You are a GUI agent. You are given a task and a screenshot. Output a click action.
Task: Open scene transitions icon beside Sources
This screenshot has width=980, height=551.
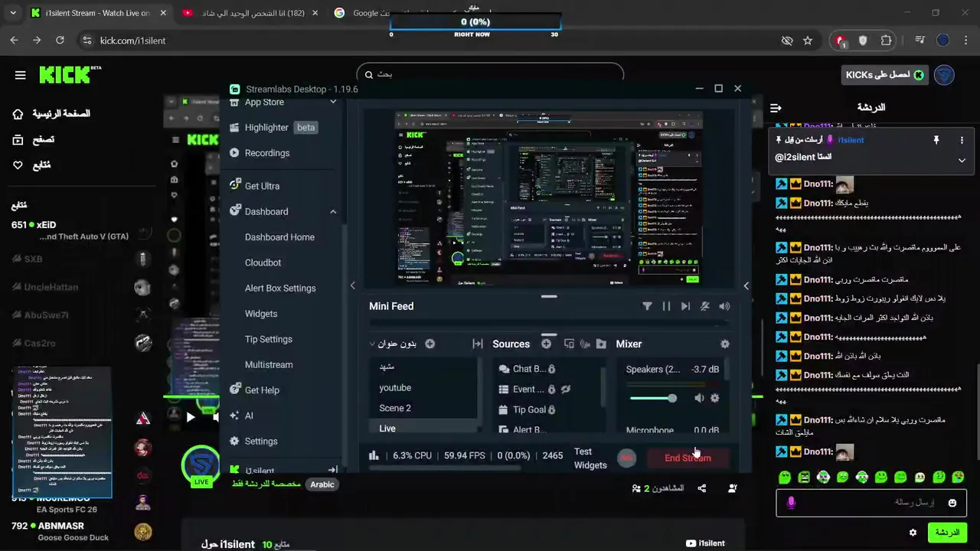click(x=478, y=344)
